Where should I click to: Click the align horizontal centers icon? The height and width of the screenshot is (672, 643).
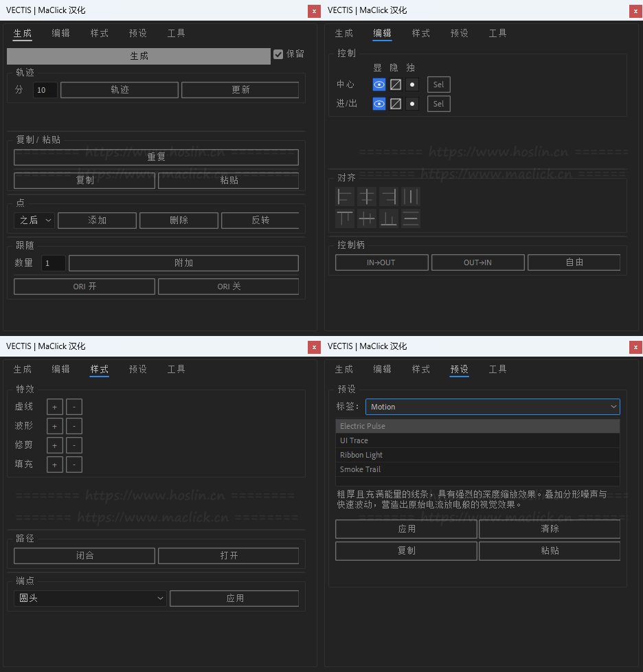pyautogui.click(x=367, y=197)
